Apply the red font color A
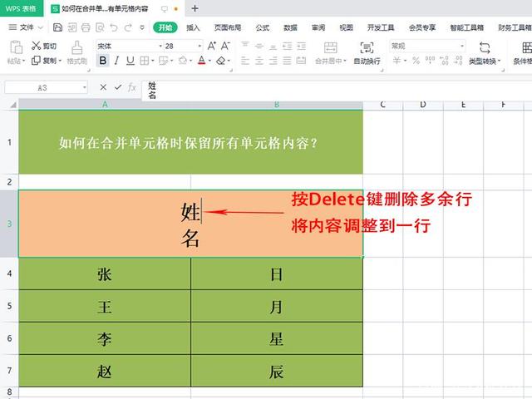532x399 pixels. [x=201, y=61]
